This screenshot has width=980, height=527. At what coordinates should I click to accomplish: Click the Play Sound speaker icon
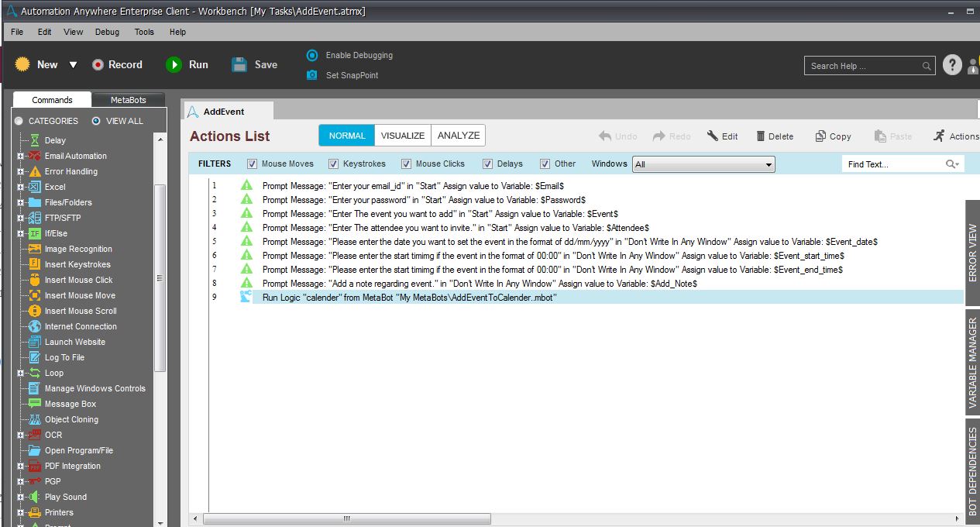pos(35,497)
